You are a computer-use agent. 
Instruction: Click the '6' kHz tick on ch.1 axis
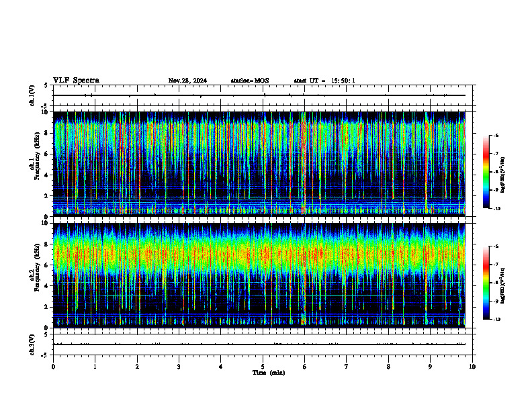pyautogui.click(x=47, y=154)
